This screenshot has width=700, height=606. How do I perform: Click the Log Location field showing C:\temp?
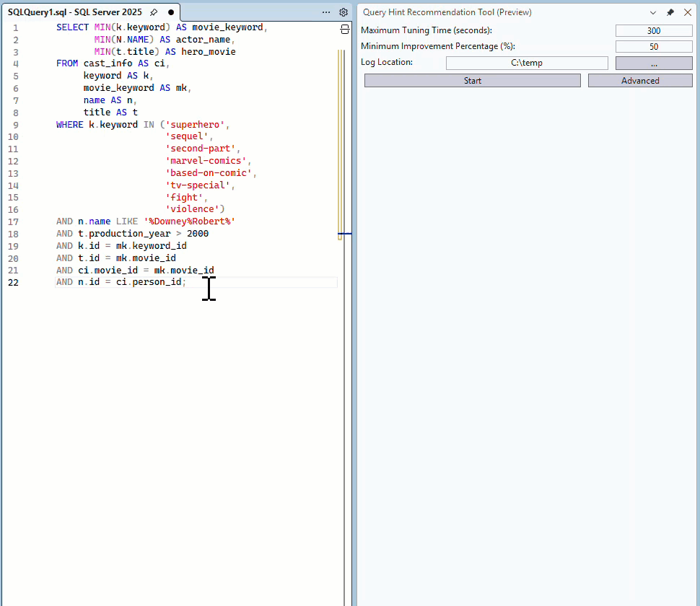tap(527, 63)
